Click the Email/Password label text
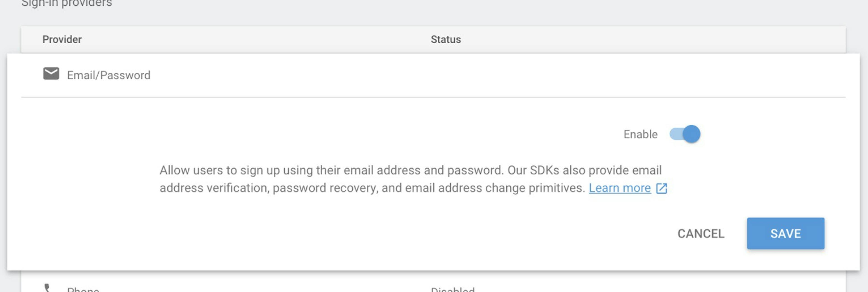 tap(108, 75)
